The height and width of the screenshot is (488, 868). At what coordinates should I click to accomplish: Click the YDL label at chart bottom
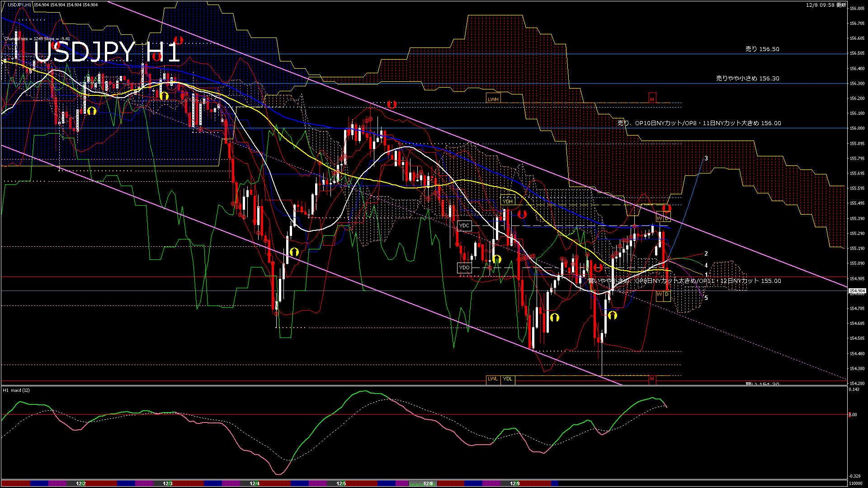coord(508,379)
